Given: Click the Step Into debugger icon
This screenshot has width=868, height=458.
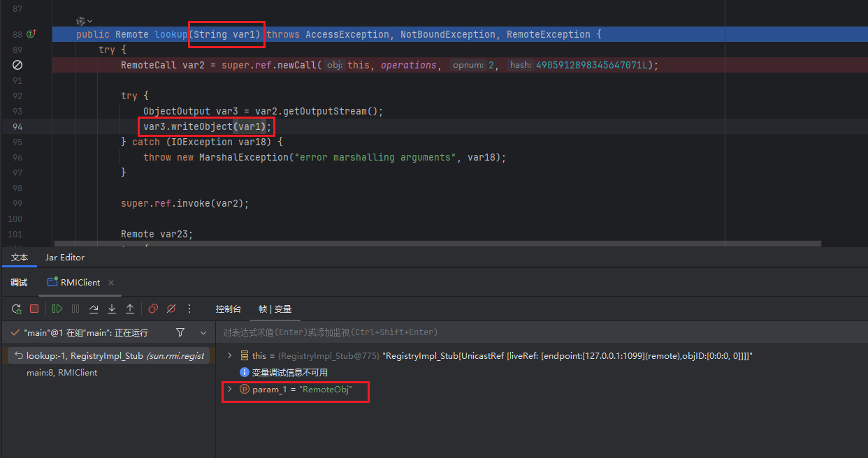Looking at the screenshot, I should tap(112, 309).
